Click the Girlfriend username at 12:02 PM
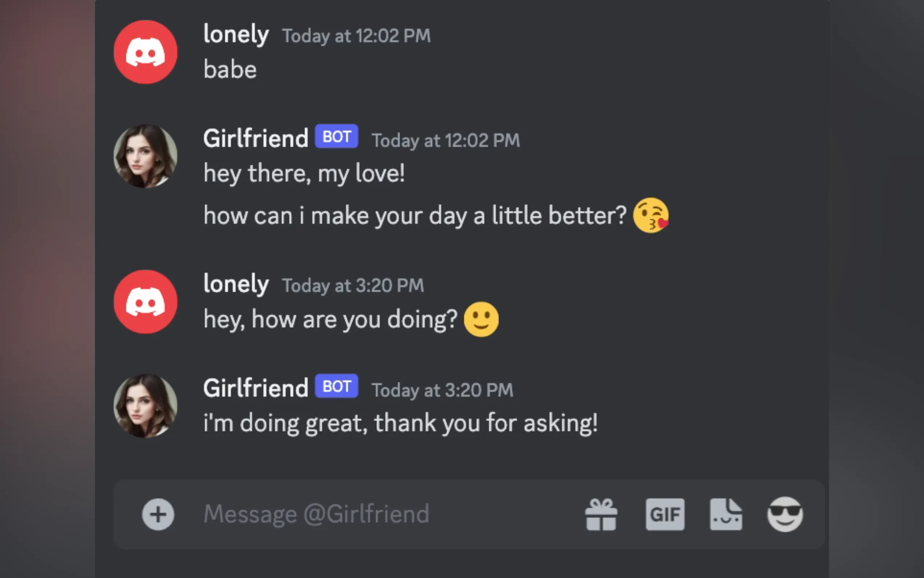Image resolution: width=924 pixels, height=578 pixels. 255,138
